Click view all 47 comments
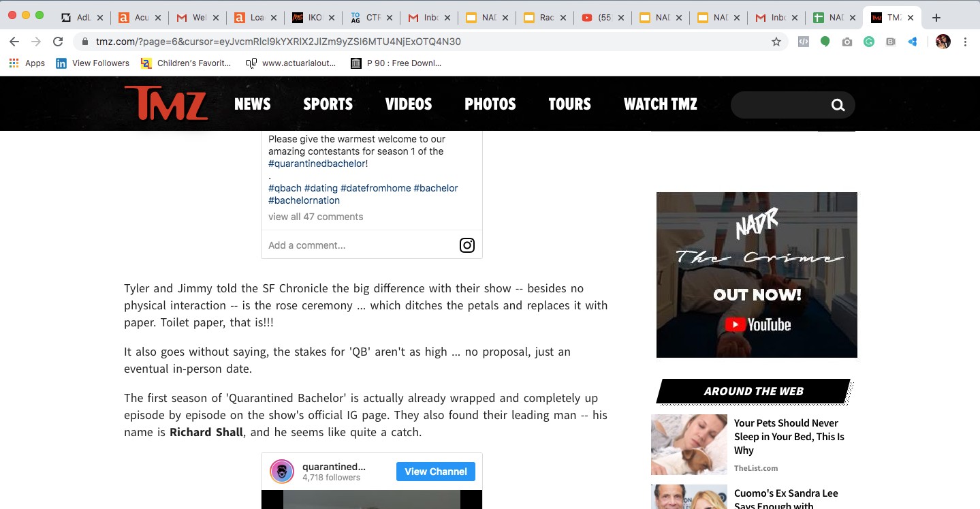 click(x=315, y=217)
